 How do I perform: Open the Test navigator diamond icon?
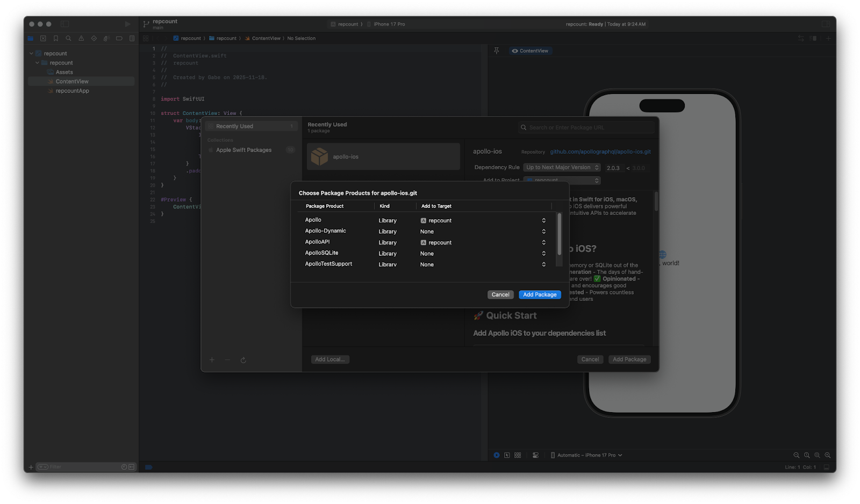point(94,38)
